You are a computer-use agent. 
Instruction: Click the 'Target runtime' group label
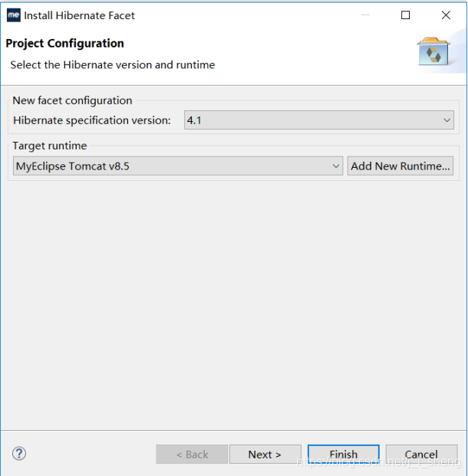[50, 146]
